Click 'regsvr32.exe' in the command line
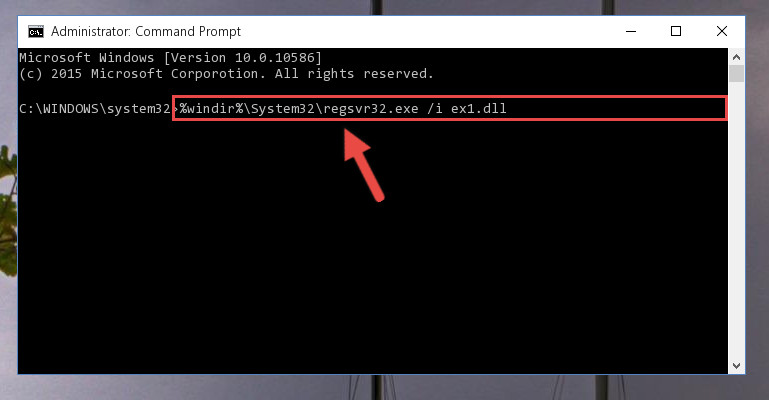 tap(371, 108)
